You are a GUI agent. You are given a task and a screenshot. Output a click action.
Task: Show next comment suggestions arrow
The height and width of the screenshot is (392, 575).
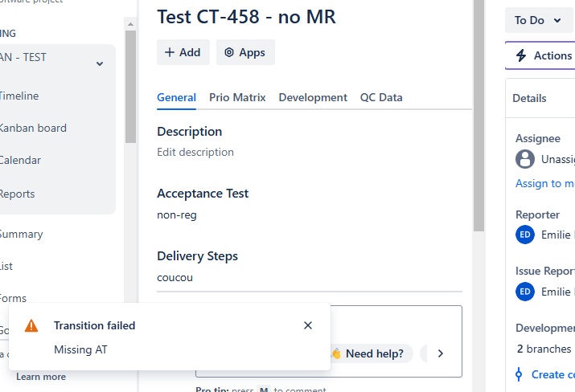pos(441,353)
